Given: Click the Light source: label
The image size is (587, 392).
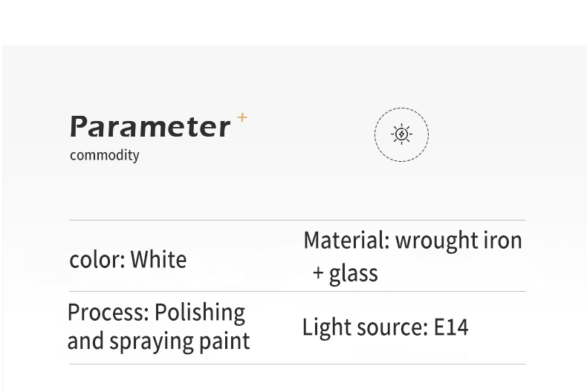Looking at the screenshot, I should coord(365,327).
